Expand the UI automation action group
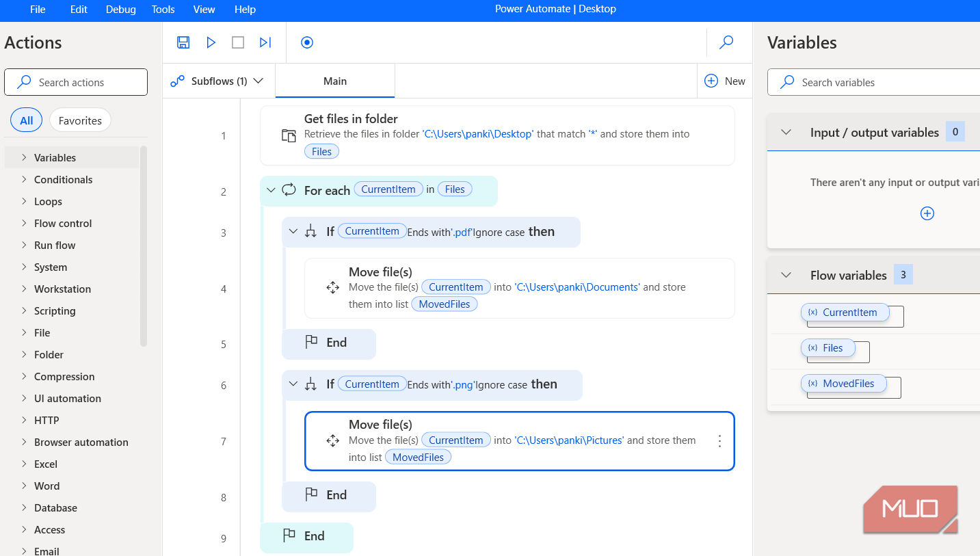Viewport: 980px width, 556px height. click(24, 398)
